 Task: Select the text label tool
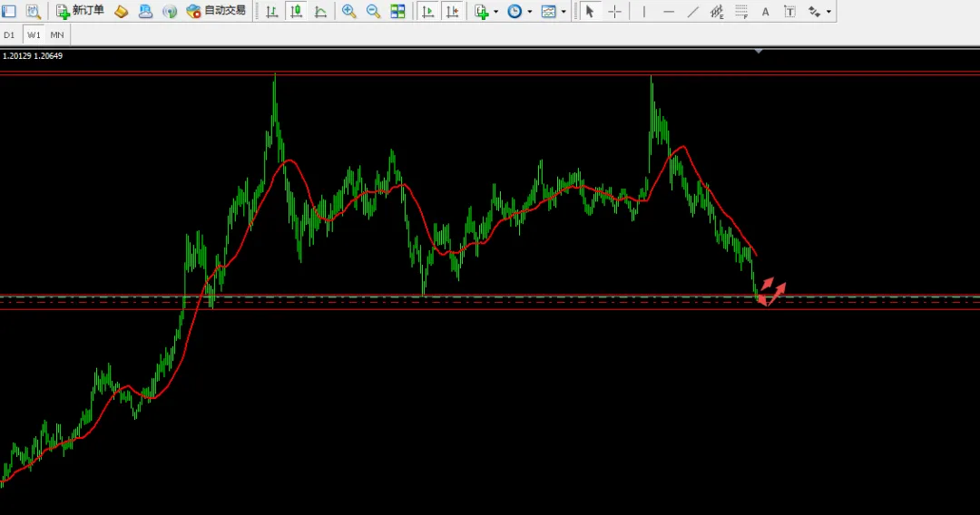[x=790, y=11]
